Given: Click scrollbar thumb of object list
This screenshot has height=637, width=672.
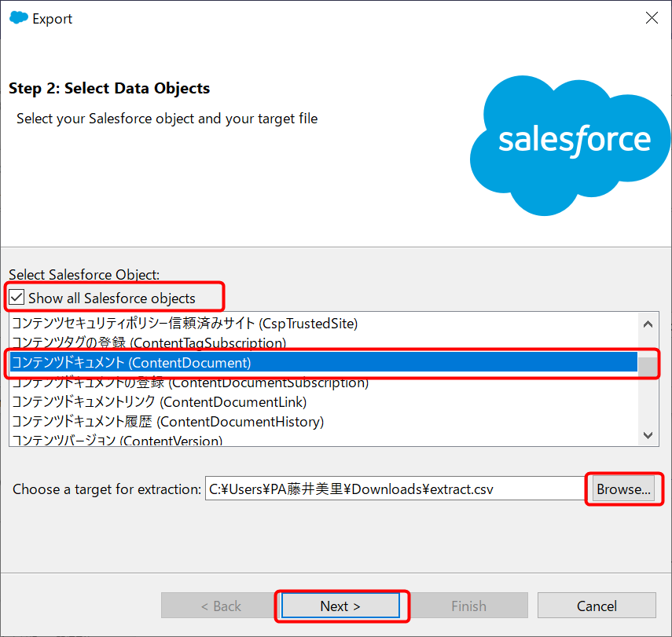Looking at the screenshot, I should pyautogui.click(x=648, y=366).
